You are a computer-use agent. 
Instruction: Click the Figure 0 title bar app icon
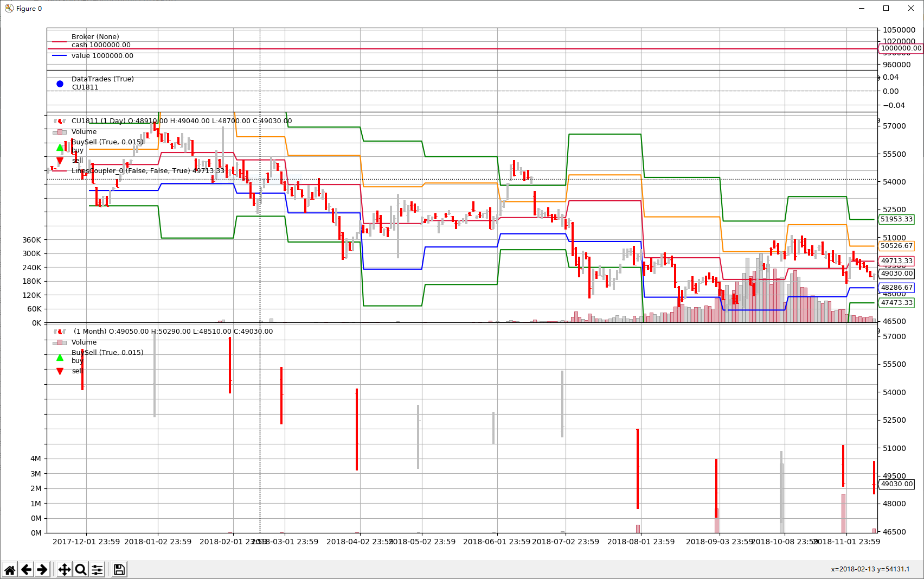click(8, 8)
